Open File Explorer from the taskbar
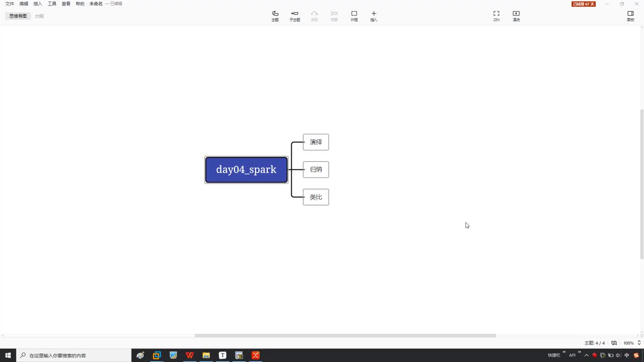Screen dimensions: 644x362 206,355
